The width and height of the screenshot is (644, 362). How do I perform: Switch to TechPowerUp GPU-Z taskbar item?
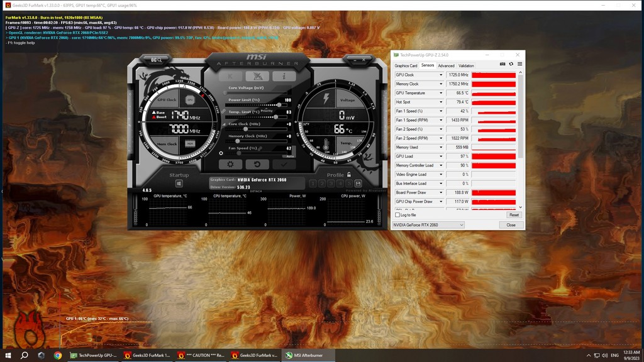93,356
